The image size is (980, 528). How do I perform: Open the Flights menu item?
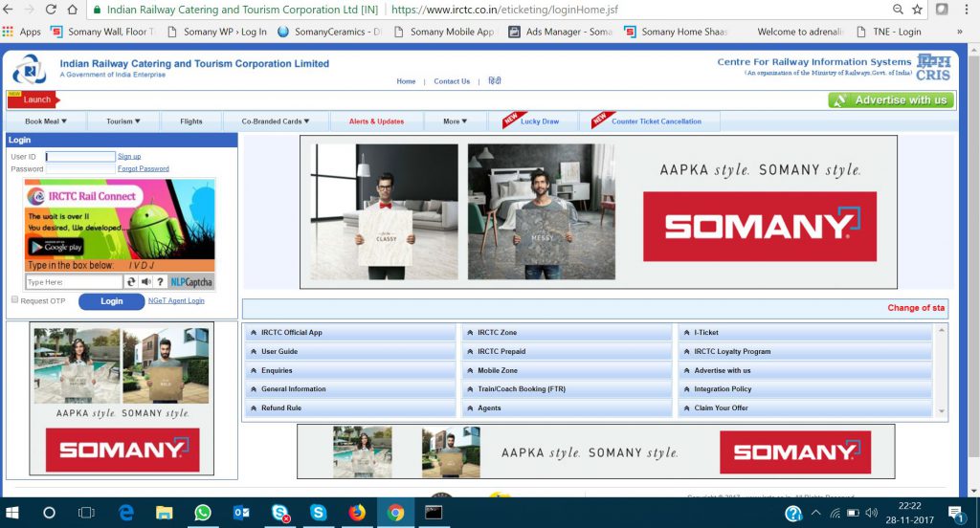[x=191, y=121]
